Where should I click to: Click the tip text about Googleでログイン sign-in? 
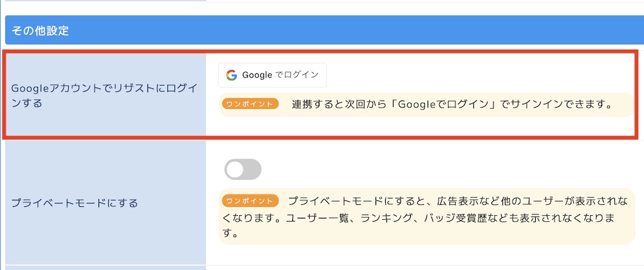[451, 104]
